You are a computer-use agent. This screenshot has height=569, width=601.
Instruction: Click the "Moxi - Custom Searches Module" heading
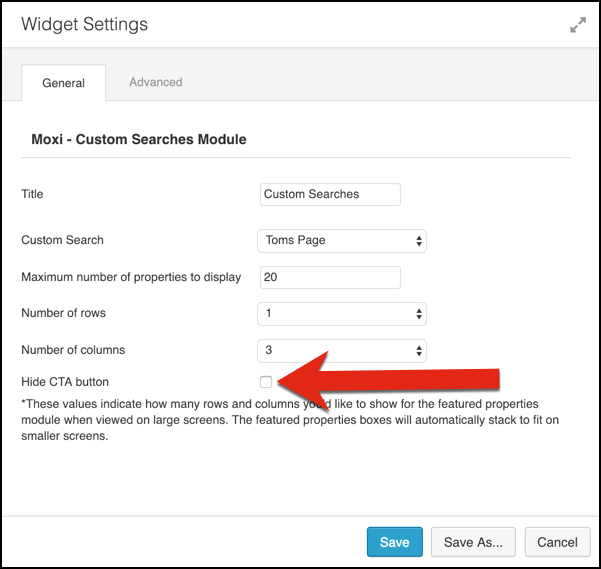pos(139,140)
